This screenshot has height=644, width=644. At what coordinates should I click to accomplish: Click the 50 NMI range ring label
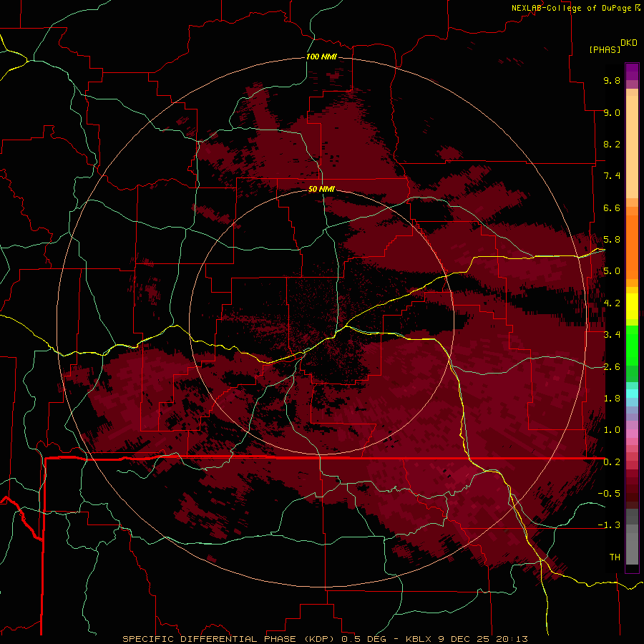[x=321, y=189]
